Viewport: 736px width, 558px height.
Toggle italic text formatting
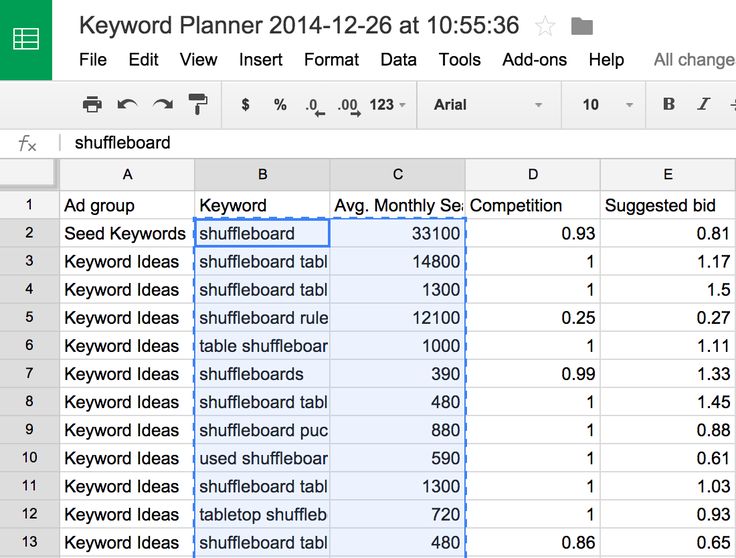(x=704, y=104)
